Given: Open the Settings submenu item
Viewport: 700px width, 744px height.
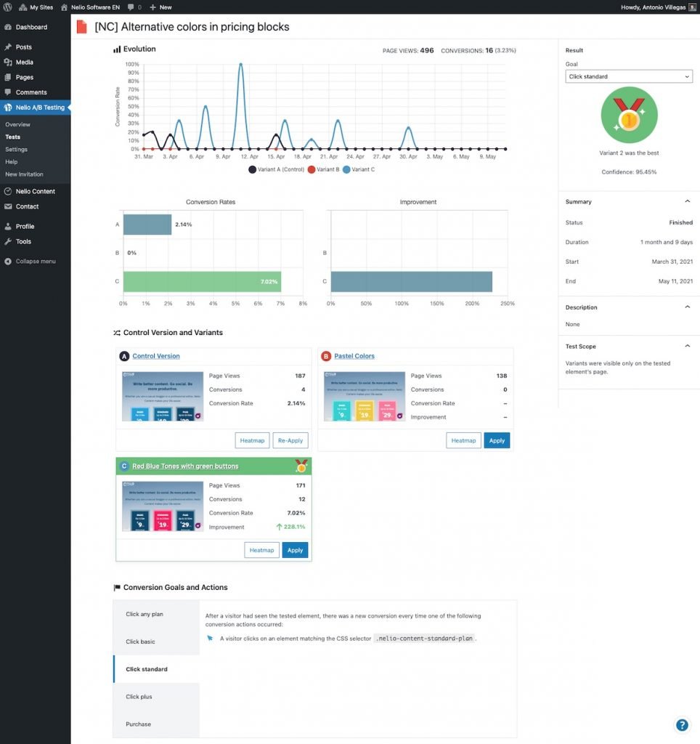Looking at the screenshot, I should point(16,149).
